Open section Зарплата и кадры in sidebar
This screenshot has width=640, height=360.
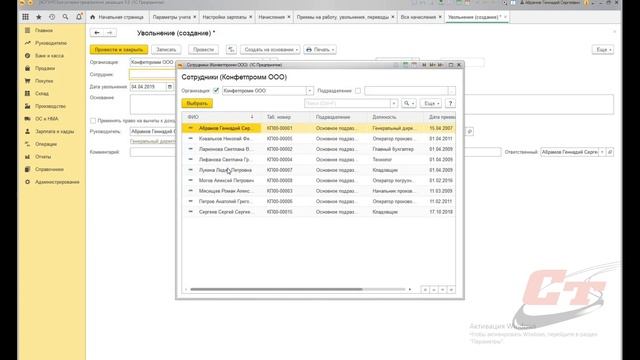pyautogui.click(x=54, y=131)
